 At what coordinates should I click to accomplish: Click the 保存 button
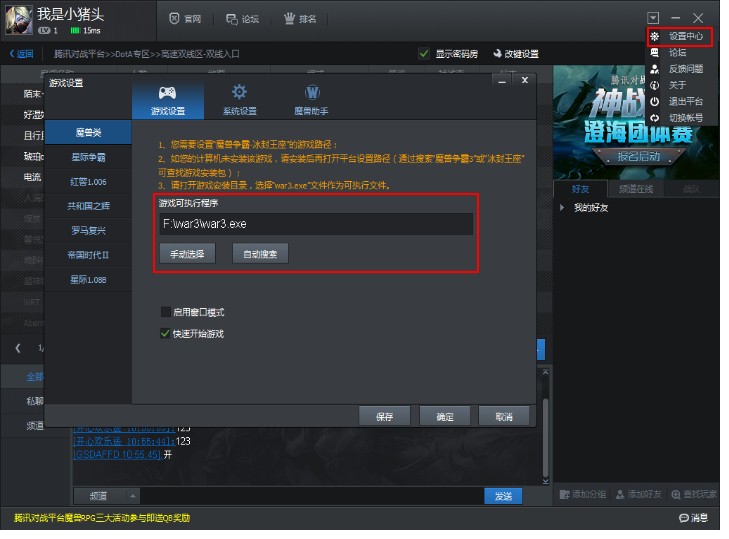point(384,417)
